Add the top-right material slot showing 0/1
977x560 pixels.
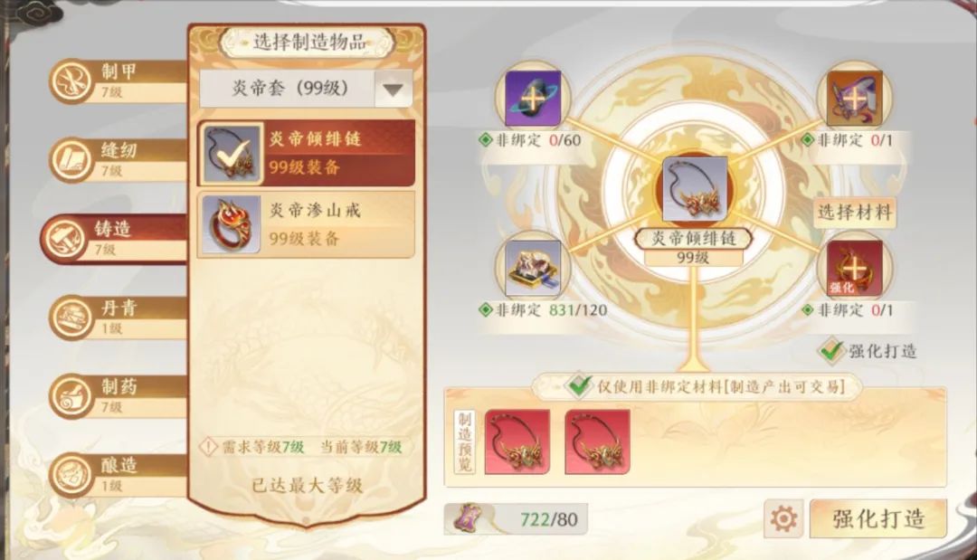tap(854, 98)
